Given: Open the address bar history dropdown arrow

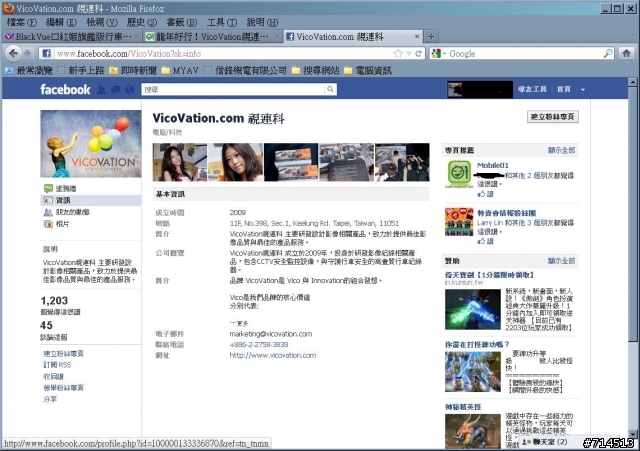Looking at the screenshot, I should pyautogui.click(x=409, y=53).
